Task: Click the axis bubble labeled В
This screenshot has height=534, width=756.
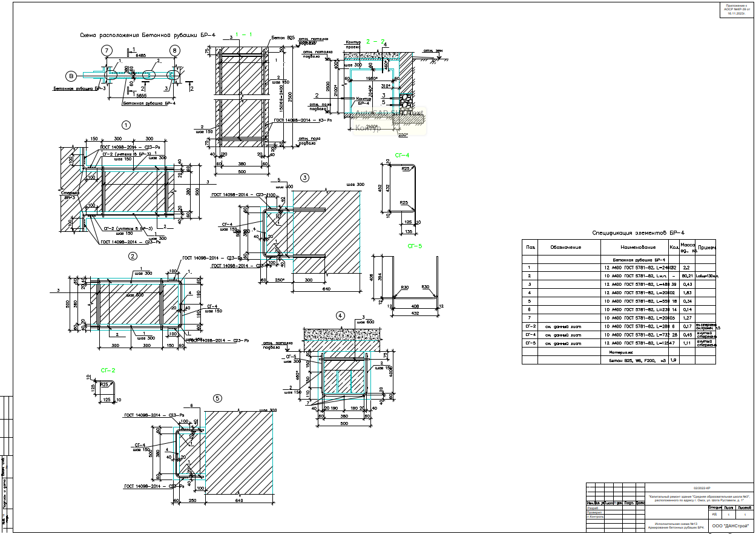Action: pyautogui.click(x=71, y=76)
